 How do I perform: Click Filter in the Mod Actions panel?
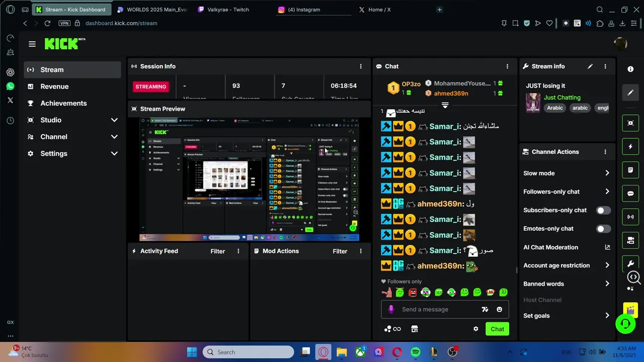pos(340,251)
